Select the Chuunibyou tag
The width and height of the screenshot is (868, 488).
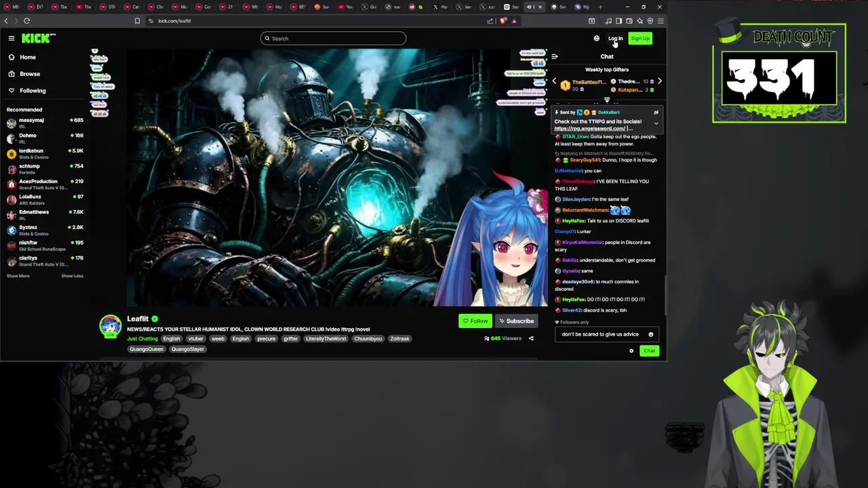coord(368,339)
